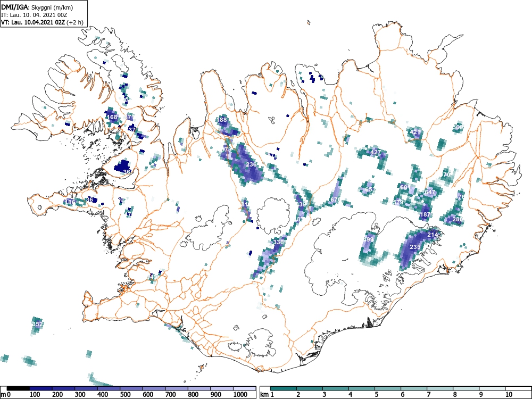Click the 427 visibility value on the map

coord(375,152)
